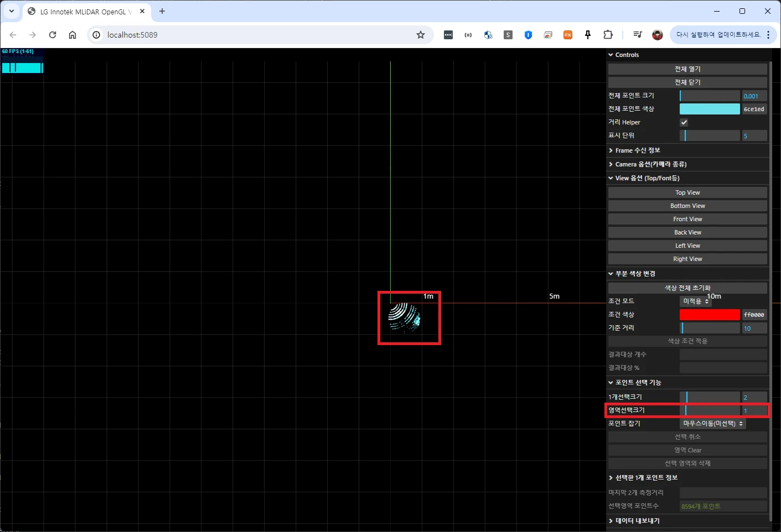Click the 전체 열기 button

point(687,69)
